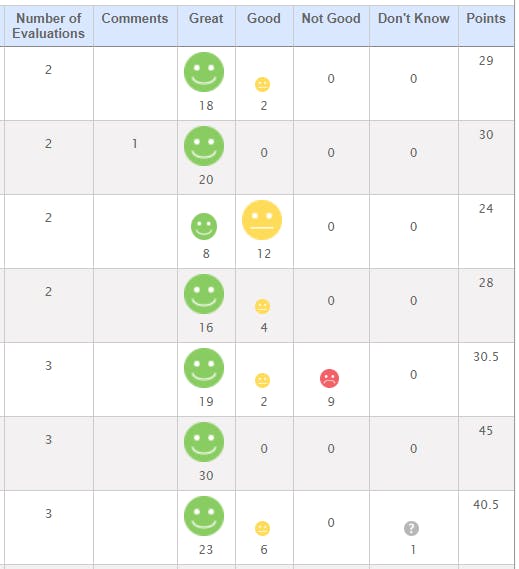Click the Don't Know column header
The height and width of the screenshot is (569, 519).
pyautogui.click(x=414, y=19)
